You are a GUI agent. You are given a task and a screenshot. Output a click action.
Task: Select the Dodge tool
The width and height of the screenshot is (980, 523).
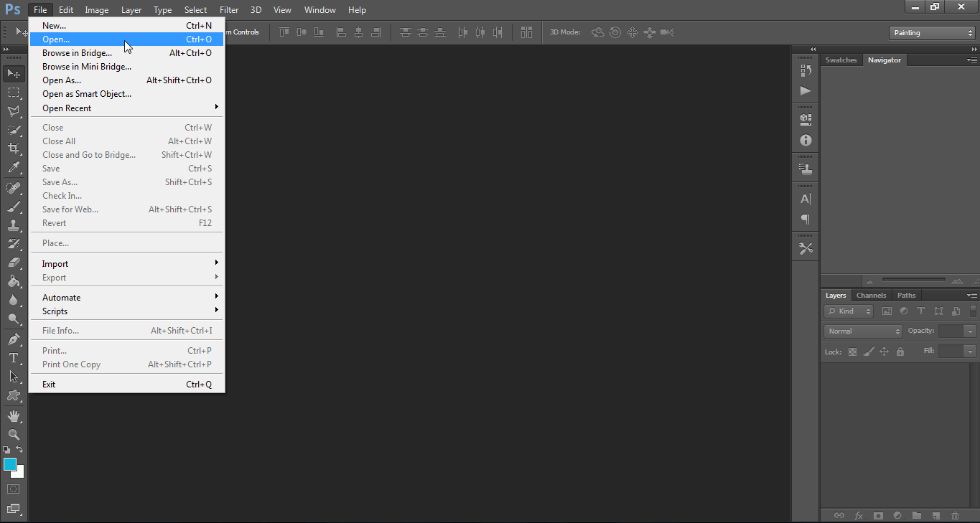coord(14,319)
